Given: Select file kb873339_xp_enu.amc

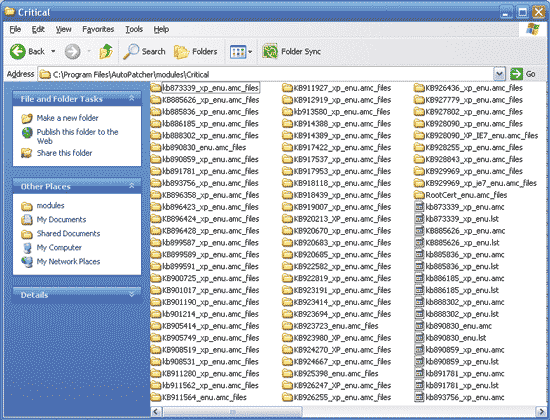Looking at the screenshot, I should [x=460, y=207].
